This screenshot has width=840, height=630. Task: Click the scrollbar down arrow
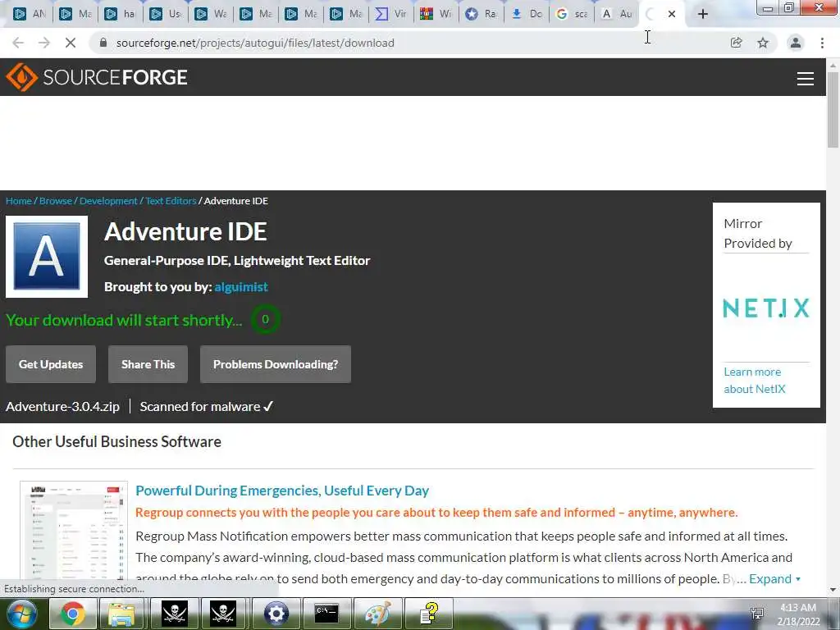pos(833,590)
